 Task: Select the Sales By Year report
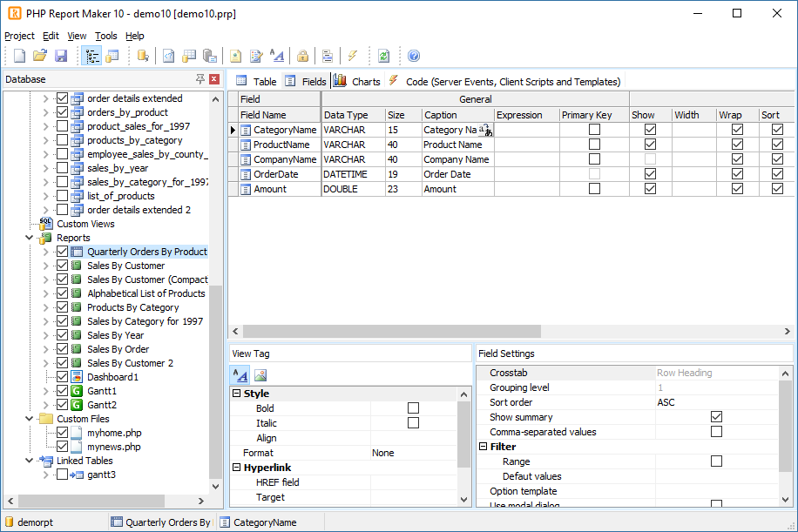point(115,335)
